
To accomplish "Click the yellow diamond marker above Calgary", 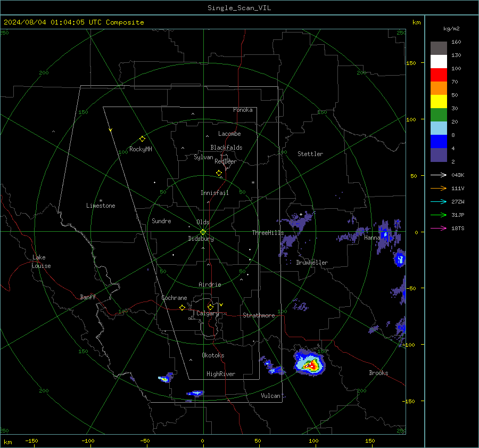I will 210,307.
